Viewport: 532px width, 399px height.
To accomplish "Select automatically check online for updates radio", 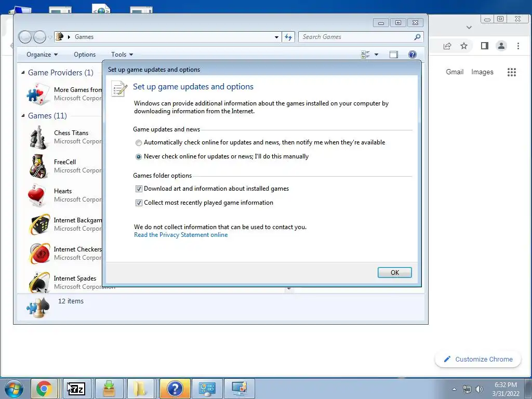I will [x=138, y=143].
